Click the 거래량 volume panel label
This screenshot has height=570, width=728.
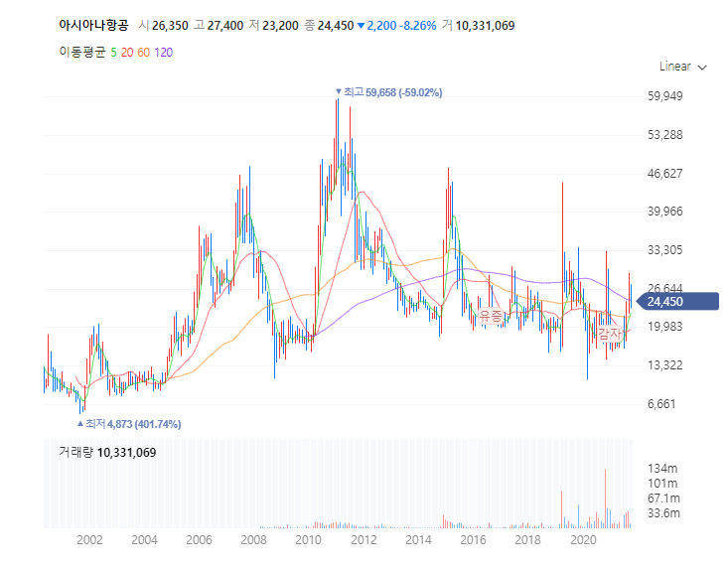(76, 452)
